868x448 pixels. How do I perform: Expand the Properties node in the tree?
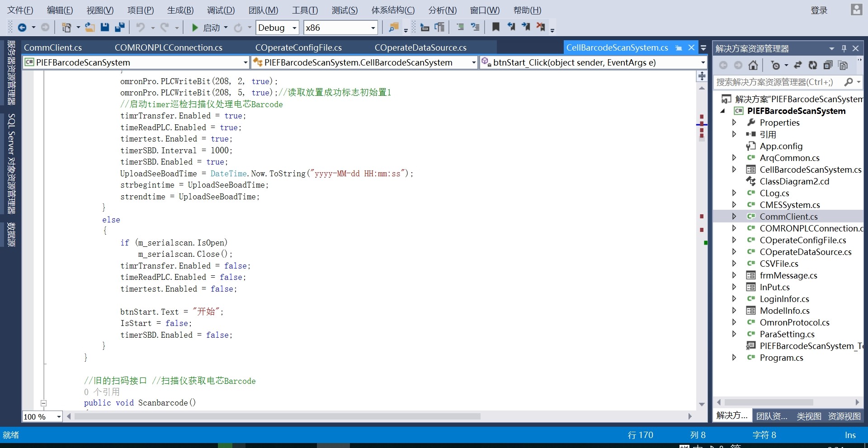point(734,123)
